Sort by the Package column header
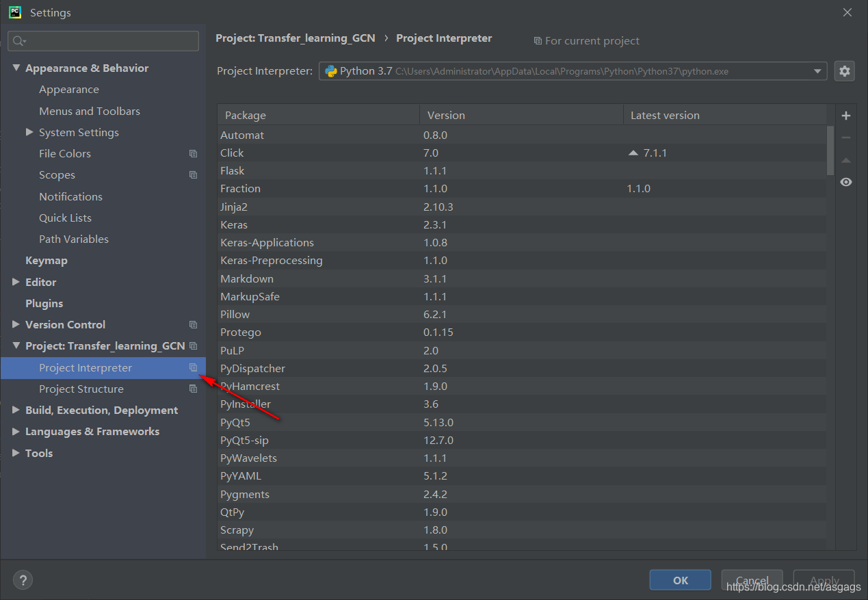This screenshot has width=868, height=600. 318,115
